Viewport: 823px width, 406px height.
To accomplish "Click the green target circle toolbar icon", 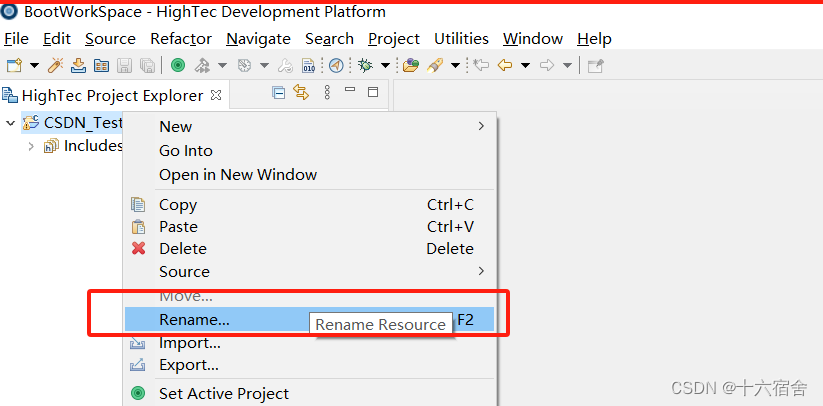I will [x=178, y=66].
